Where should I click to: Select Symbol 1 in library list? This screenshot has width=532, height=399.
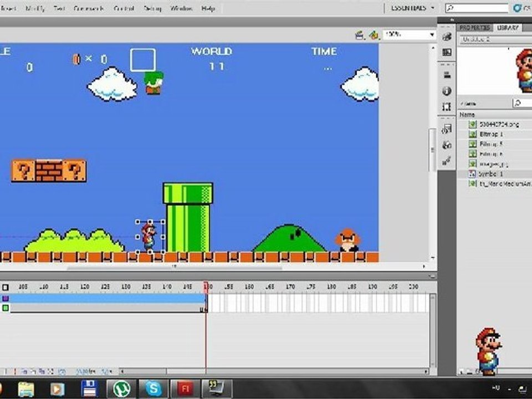(x=491, y=174)
